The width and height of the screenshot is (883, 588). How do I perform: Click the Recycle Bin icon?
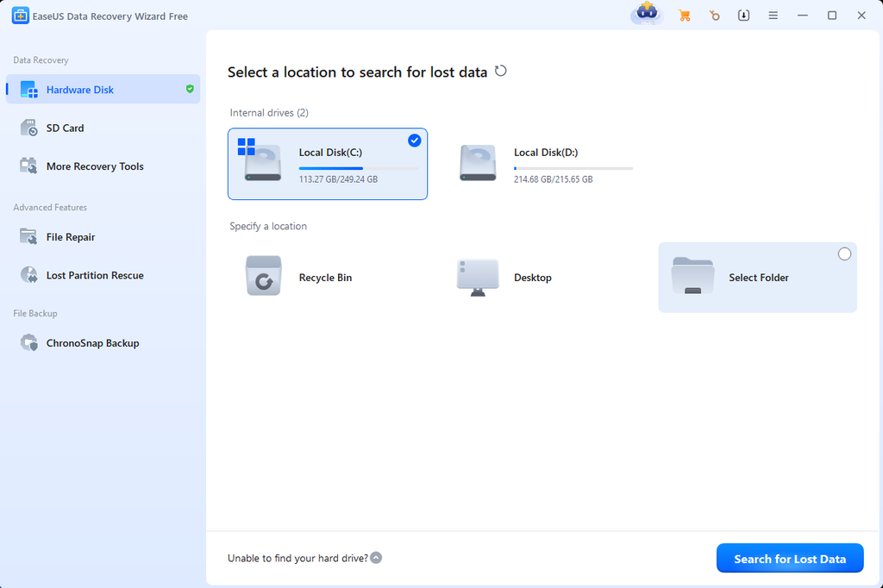[x=264, y=275]
